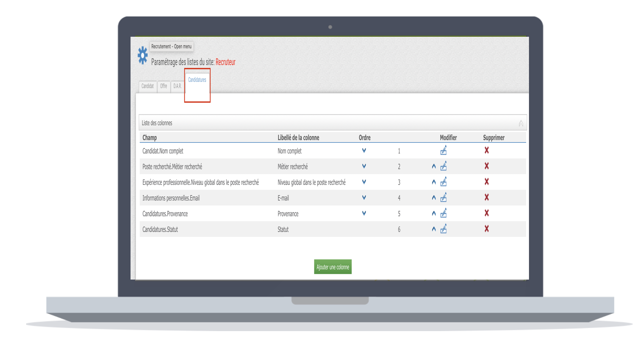Delete the Nom complet column

(487, 150)
